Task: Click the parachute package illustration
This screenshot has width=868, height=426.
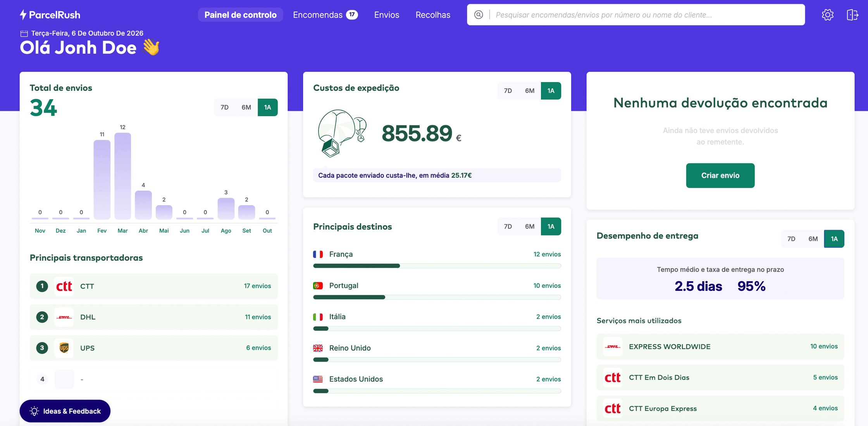Action: point(342,133)
